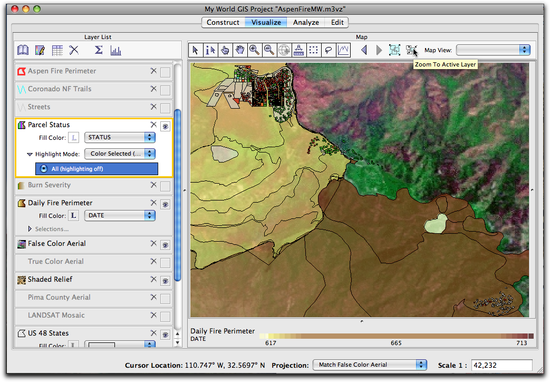The image size is (550, 382).
Task: Activate the zoom in magnifier tool
Action: click(x=254, y=50)
